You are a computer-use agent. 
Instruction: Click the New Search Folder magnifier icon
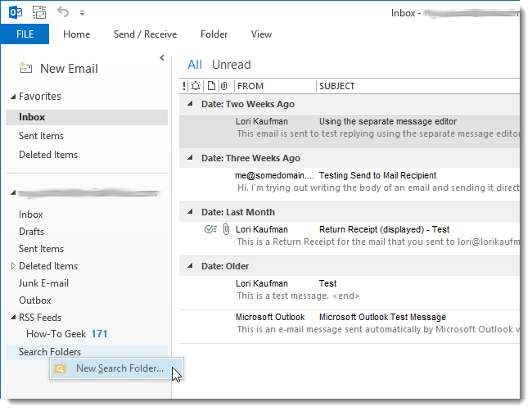(60, 368)
